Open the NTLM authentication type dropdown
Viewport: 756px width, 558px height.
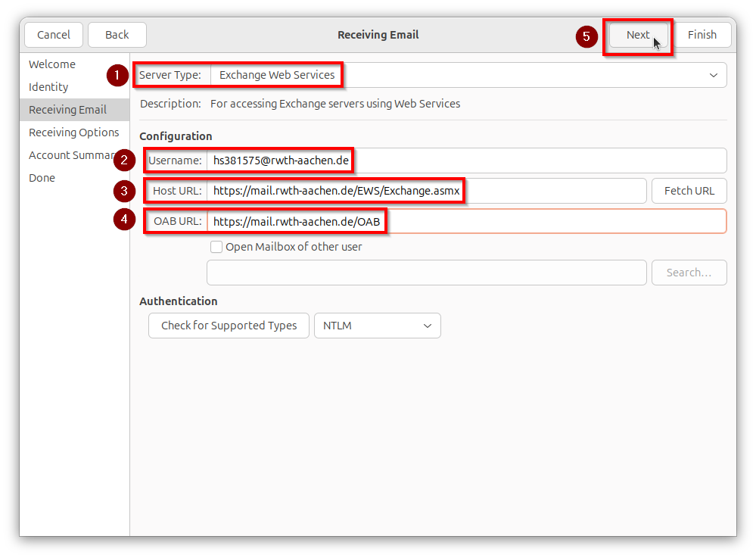click(x=377, y=326)
